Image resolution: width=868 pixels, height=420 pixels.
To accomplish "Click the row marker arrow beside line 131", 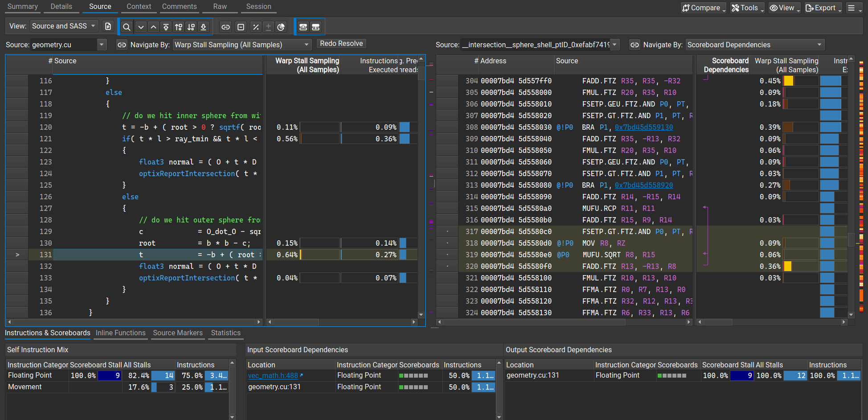I will (x=17, y=255).
